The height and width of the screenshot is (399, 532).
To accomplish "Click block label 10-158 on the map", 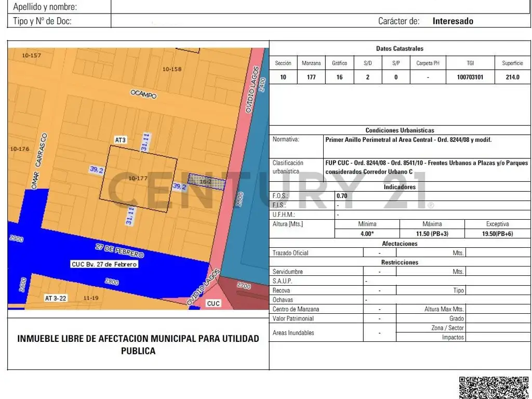I will point(172,69).
